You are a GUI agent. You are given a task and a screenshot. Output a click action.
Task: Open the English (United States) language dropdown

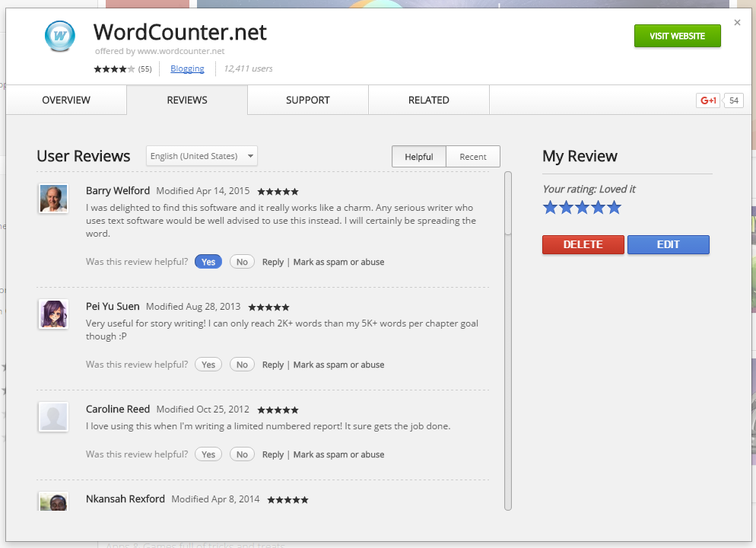pyautogui.click(x=202, y=156)
